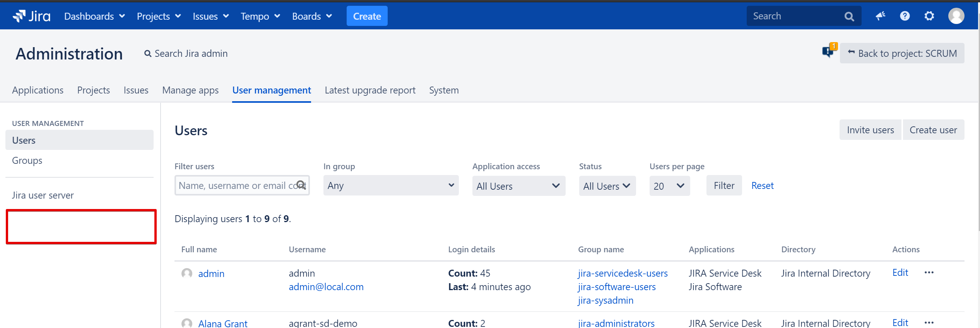Open the Latest upgrade report tab
This screenshot has width=980, height=328.
coord(370,90)
